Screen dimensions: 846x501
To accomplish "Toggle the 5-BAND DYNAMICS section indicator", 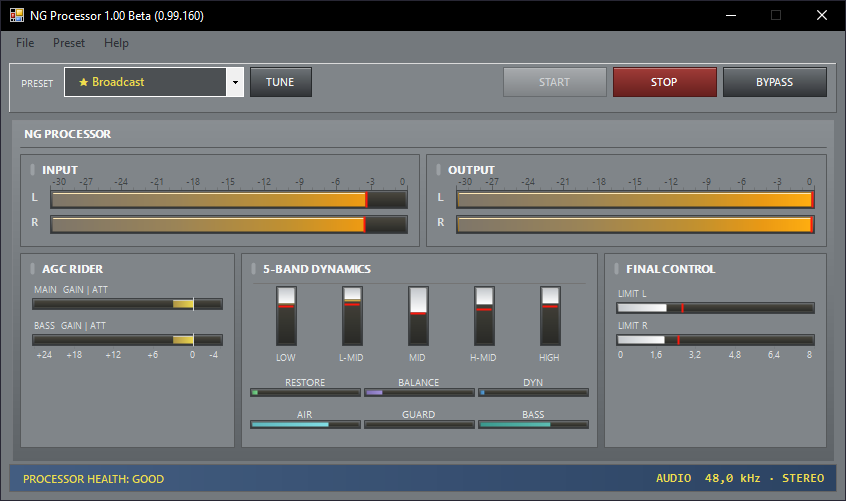I will [254, 269].
